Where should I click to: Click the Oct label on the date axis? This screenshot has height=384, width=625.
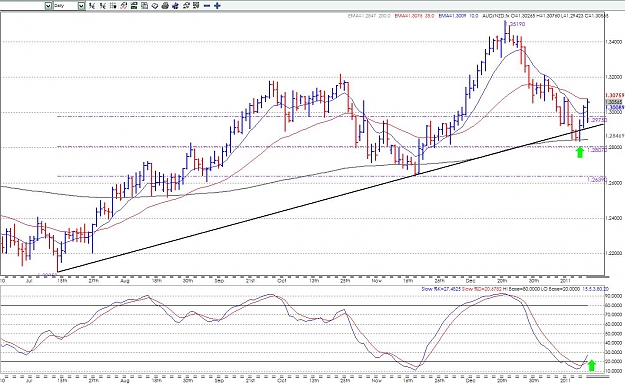coord(282,280)
